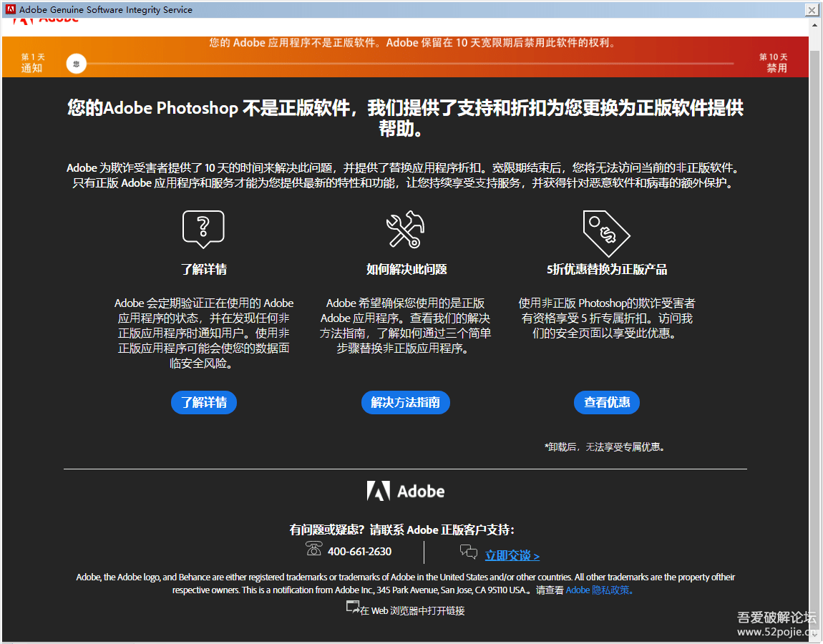Click the blue 了解详情 button

[204, 403]
